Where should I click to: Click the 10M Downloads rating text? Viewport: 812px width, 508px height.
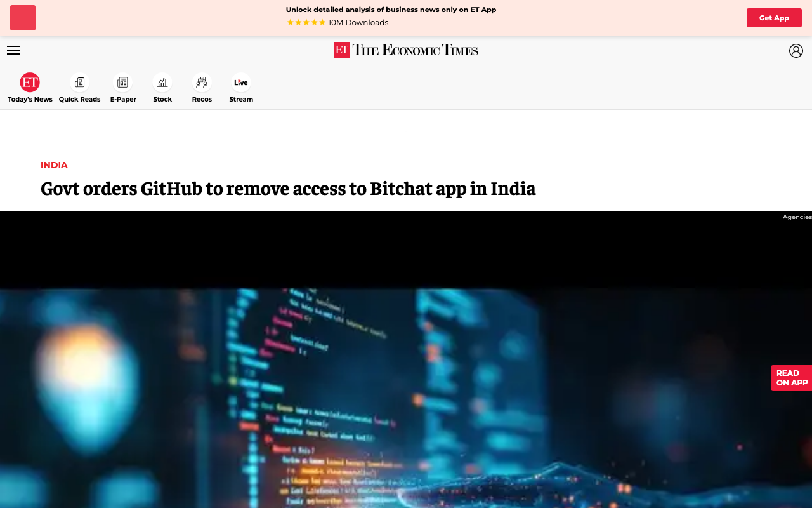(x=358, y=23)
